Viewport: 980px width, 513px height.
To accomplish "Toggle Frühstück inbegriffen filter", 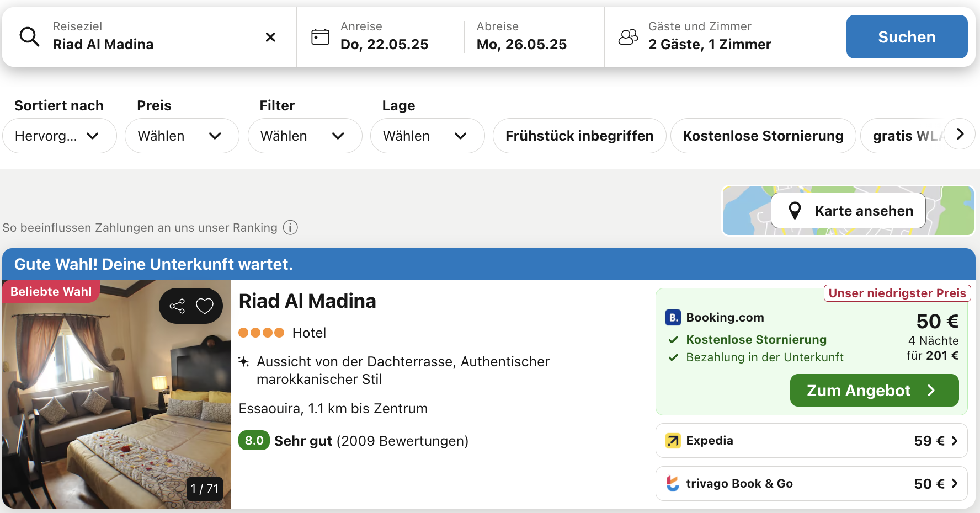I will [x=579, y=136].
